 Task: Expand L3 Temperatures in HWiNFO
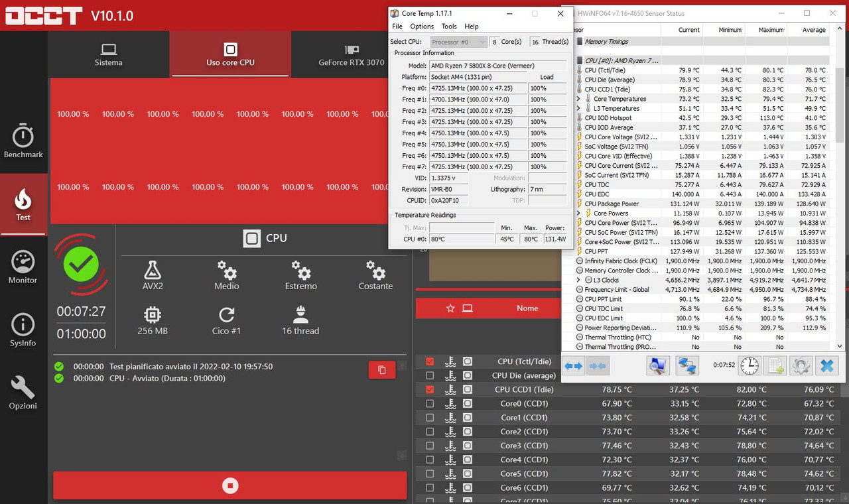(x=578, y=108)
